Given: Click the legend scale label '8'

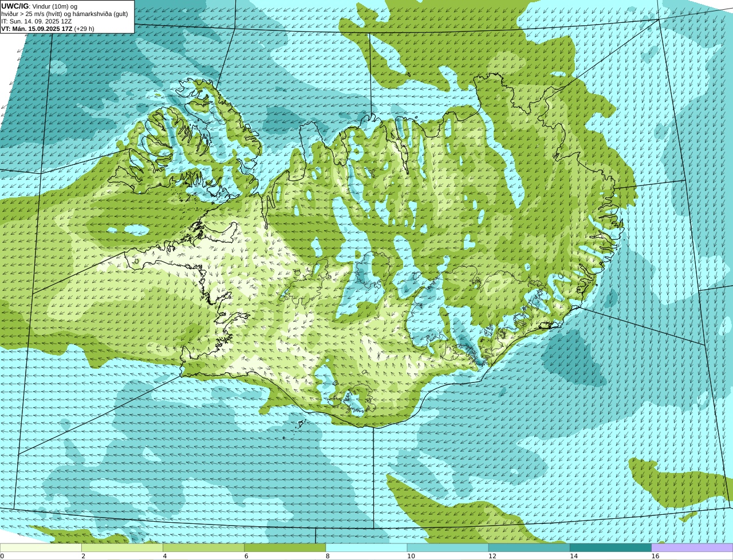Looking at the screenshot, I should point(328,556).
